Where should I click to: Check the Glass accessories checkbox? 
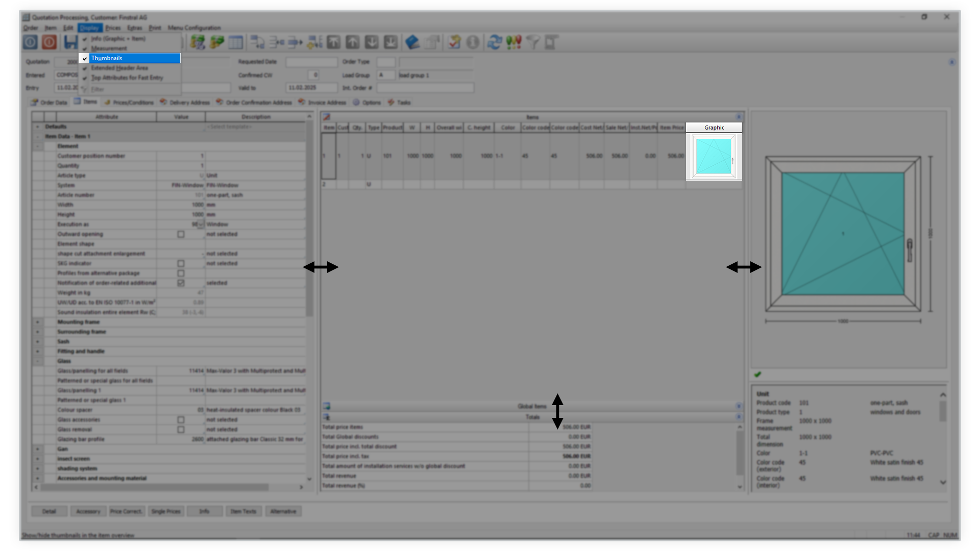[x=181, y=419]
